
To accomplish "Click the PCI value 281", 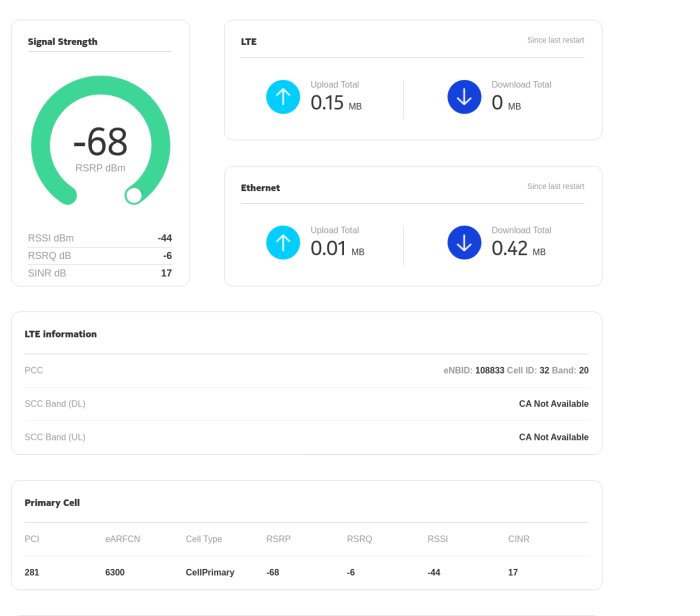I will [33, 573].
